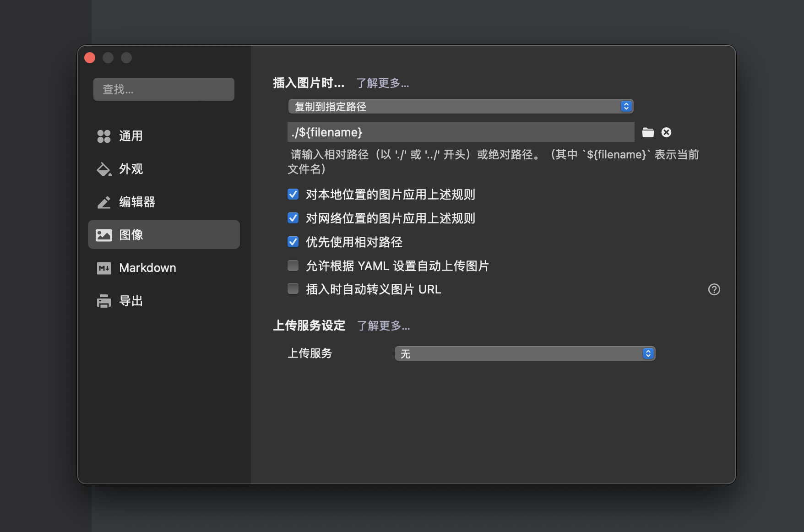The height and width of the screenshot is (532, 804).
Task: Click the 外观 paint bucket icon
Action: point(104,169)
